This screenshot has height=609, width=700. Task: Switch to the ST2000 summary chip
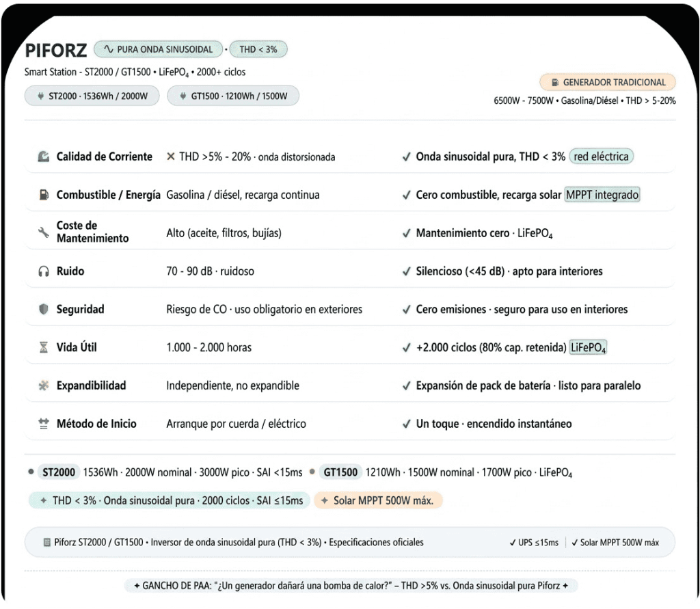point(58,472)
